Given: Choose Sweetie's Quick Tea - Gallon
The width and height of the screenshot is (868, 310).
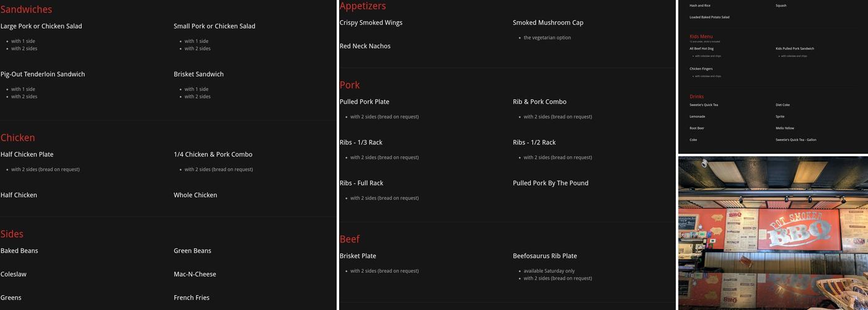Looking at the screenshot, I should [796, 140].
